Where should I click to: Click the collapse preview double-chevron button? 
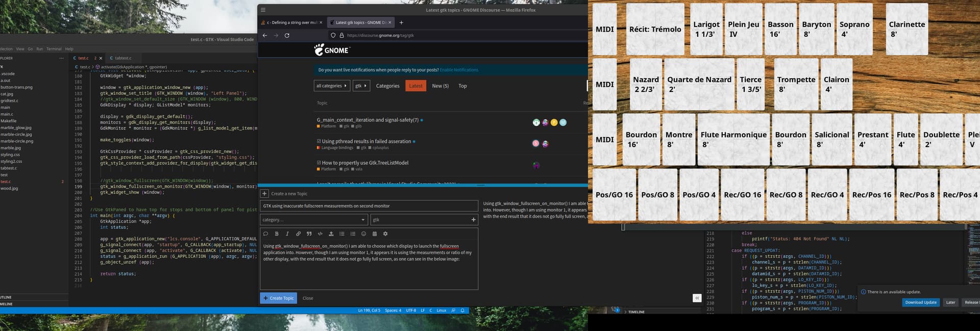[x=697, y=298]
